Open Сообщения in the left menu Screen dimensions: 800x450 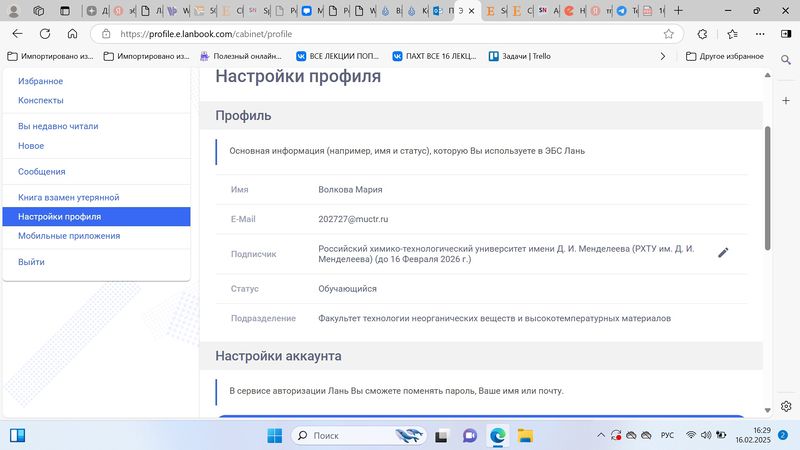42,171
